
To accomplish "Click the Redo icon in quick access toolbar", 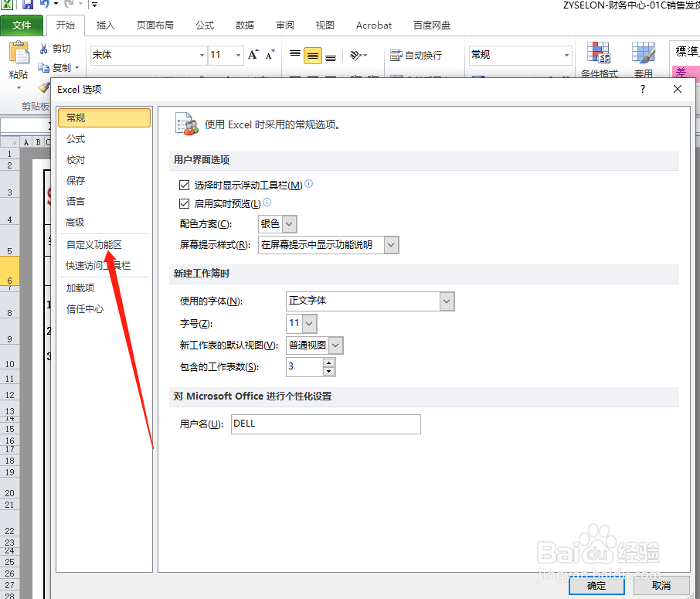I will pyautogui.click(x=70, y=4).
